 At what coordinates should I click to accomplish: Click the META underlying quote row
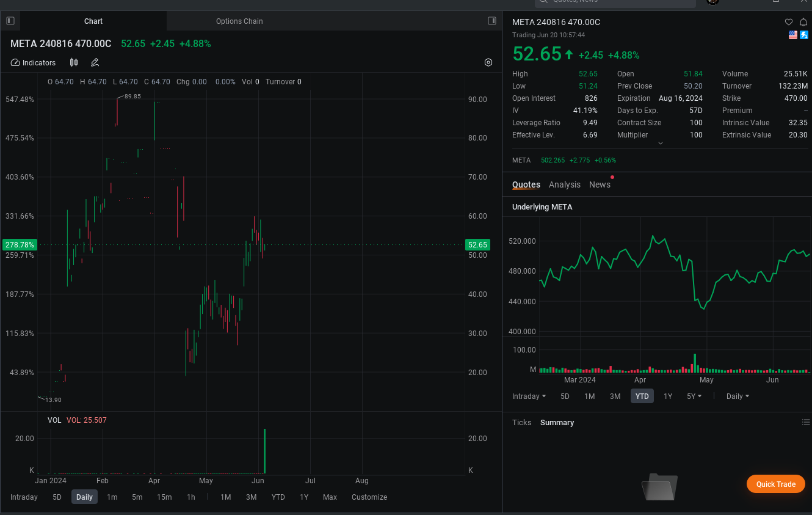[x=564, y=160]
